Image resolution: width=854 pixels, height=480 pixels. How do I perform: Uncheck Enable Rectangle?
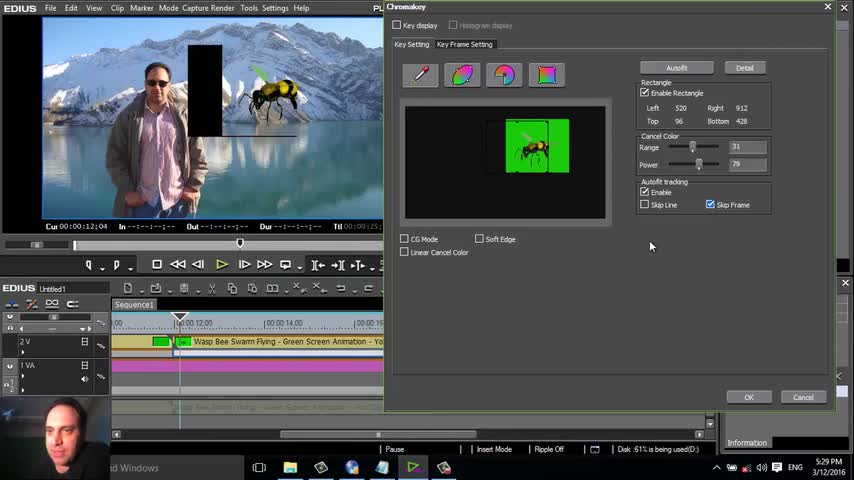(x=645, y=93)
